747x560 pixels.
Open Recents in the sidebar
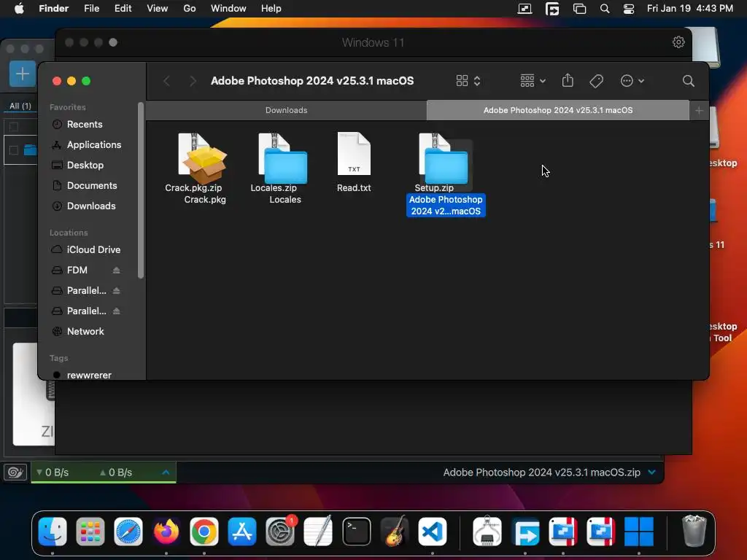point(85,124)
